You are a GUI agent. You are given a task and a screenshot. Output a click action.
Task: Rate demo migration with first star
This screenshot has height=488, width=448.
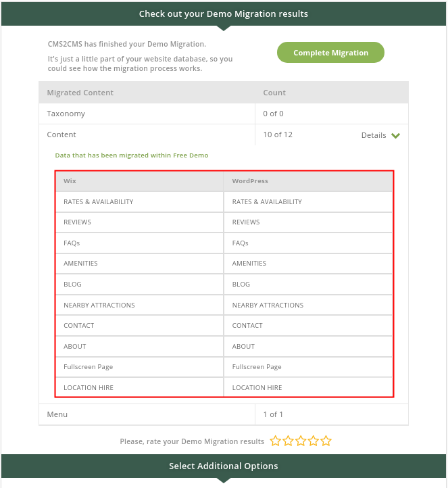(275, 441)
